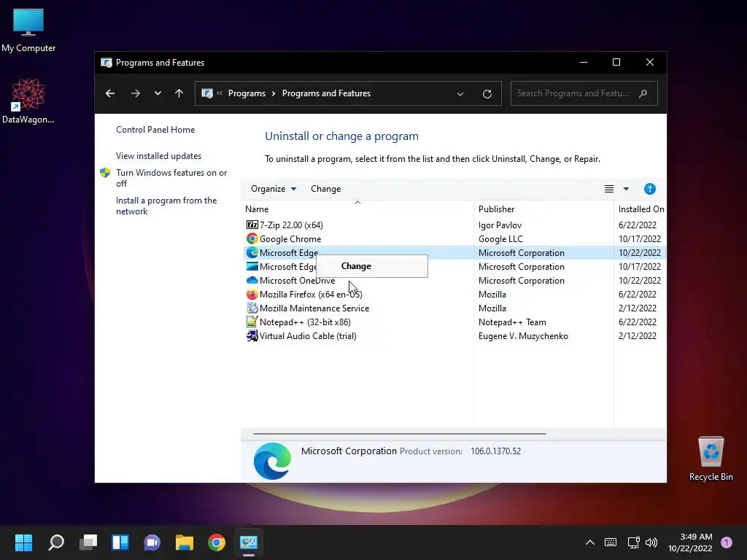Click the touch keyboard tray icon

click(611, 542)
